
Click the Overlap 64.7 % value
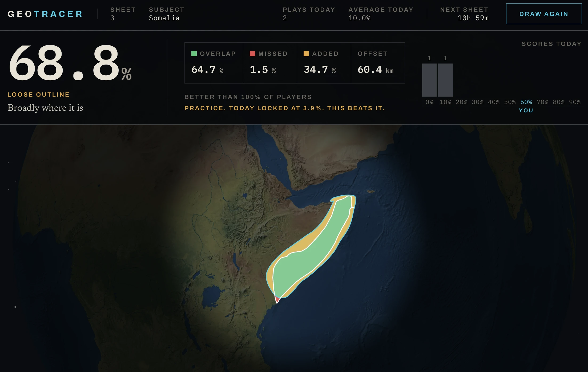tap(207, 70)
